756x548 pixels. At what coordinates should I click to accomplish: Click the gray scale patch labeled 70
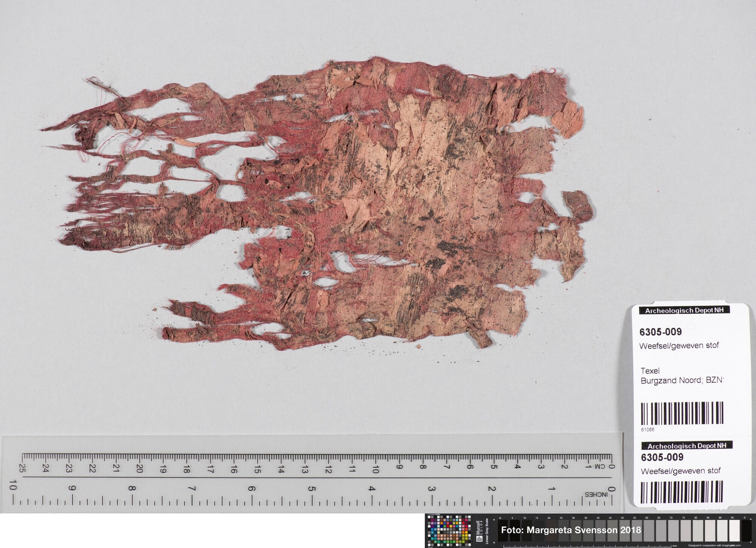[x=673, y=531]
